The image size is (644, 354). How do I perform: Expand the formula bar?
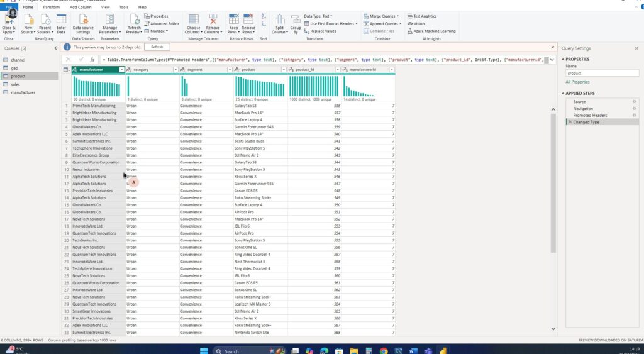click(552, 60)
